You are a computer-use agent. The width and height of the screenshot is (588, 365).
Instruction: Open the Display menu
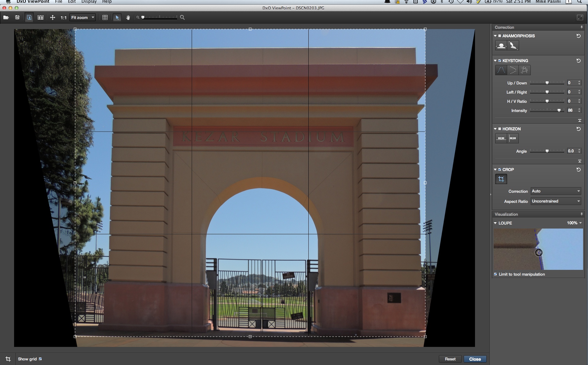pos(89,2)
